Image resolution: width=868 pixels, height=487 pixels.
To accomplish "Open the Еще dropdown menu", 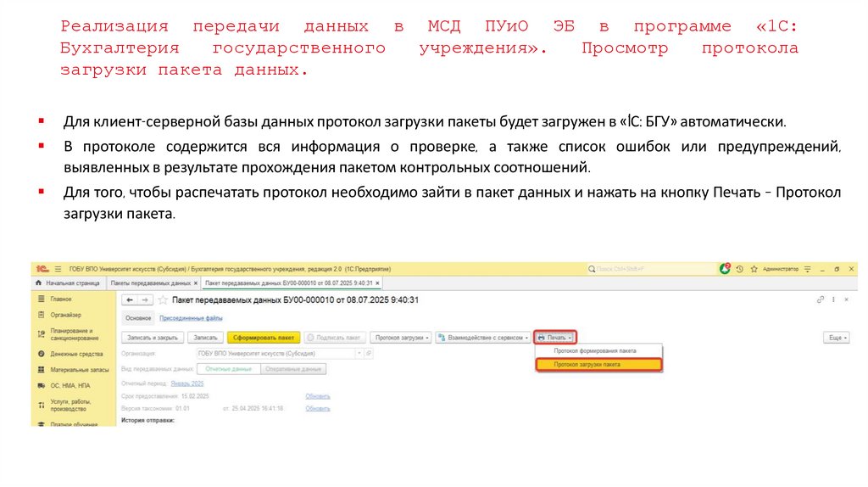I will click(837, 338).
